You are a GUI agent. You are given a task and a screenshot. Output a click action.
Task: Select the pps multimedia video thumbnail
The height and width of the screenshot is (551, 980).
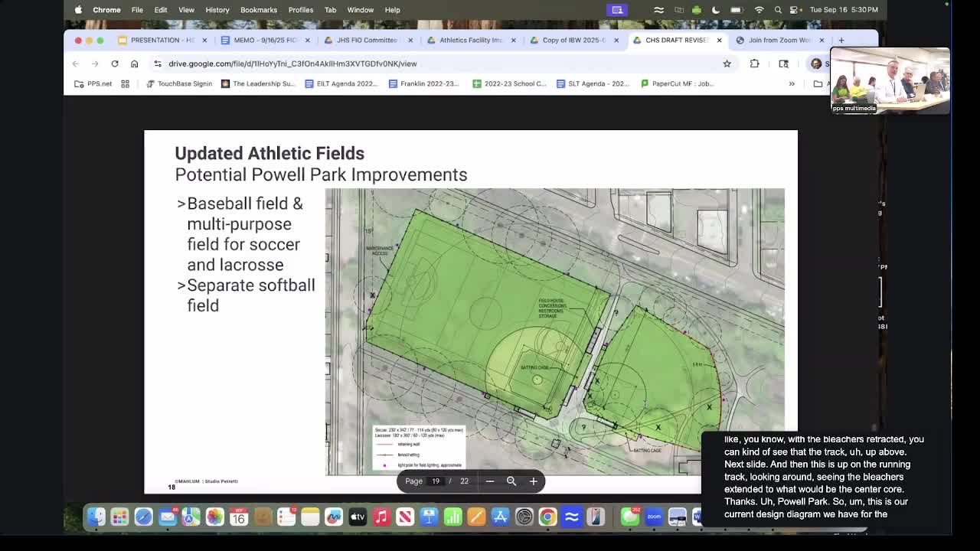[x=890, y=80]
